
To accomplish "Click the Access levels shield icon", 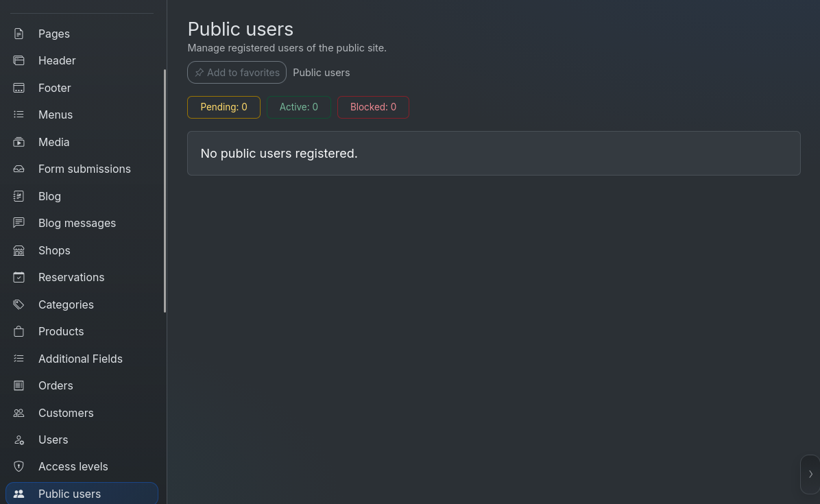I will pos(19,466).
